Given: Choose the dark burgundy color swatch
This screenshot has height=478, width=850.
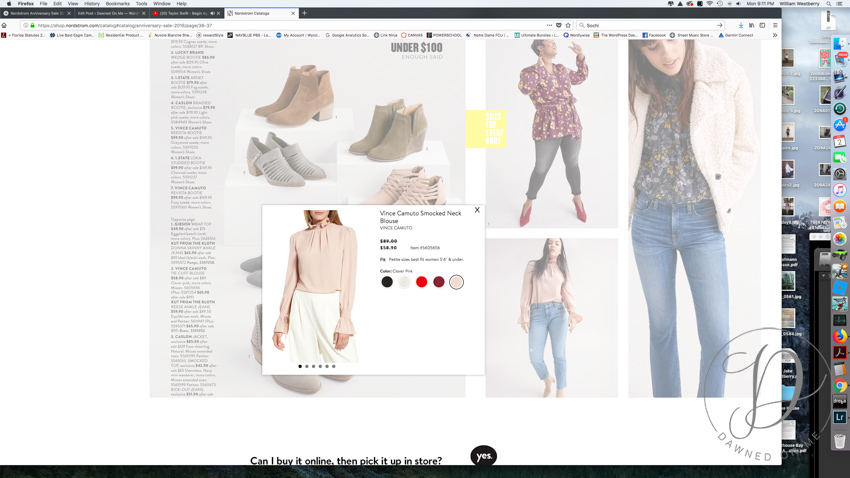Looking at the screenshot, I should 439,282.
